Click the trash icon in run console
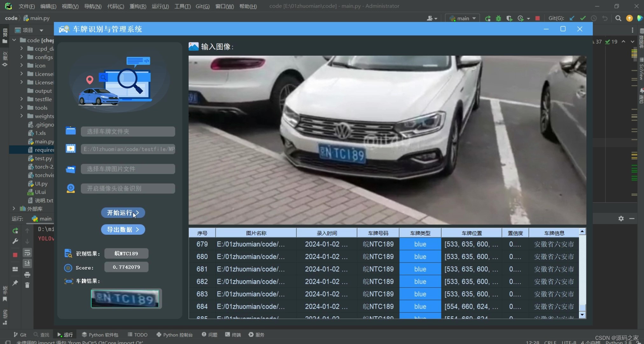644x344 pixels. (x=27, y=285)
